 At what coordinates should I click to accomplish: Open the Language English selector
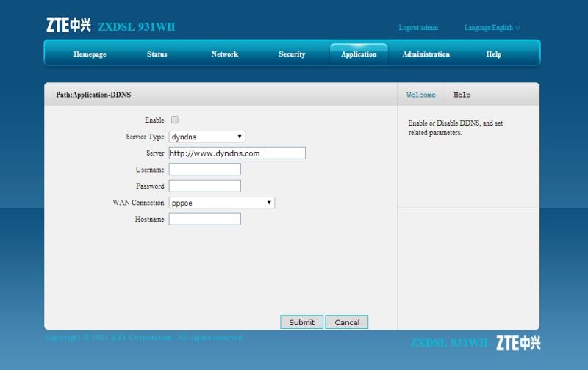[492, 28]
